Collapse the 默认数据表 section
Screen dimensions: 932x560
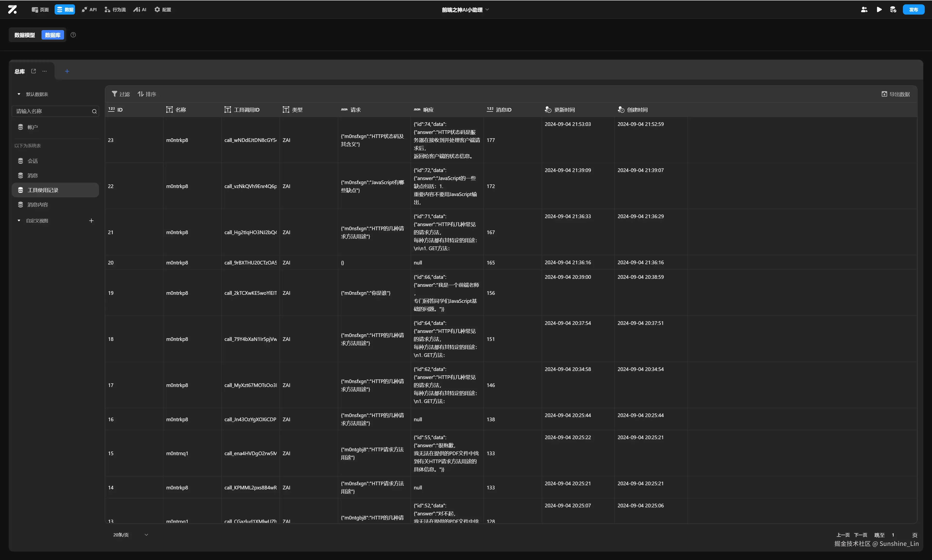19,94
